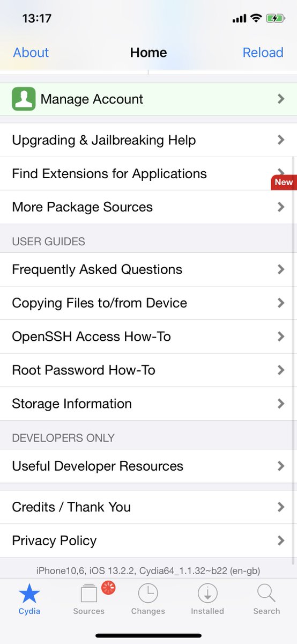297x644 pixels.
Task: Expand the More Package Sources chevron
Action: click(281, 207)
